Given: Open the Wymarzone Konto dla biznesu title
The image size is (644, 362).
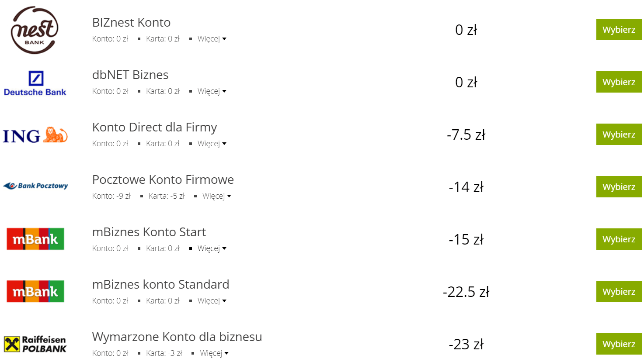Looking at the screenshot, I should click(x=177, y=337).
